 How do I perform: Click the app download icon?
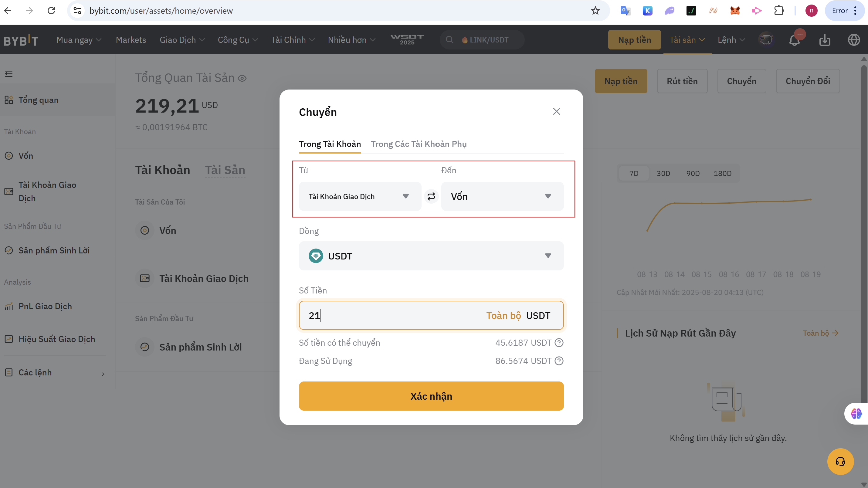(825, 40)
